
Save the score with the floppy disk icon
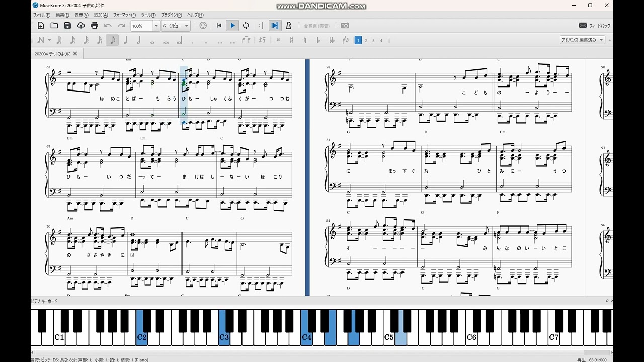[x=67, y=26]
